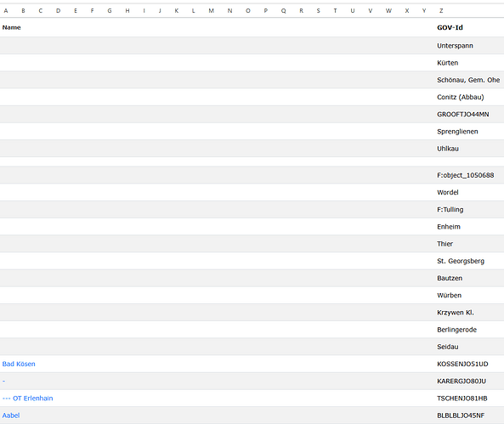Click the St. Georgsberg cell
This screenshot has width=504, height=424.
tap(461, 261)
